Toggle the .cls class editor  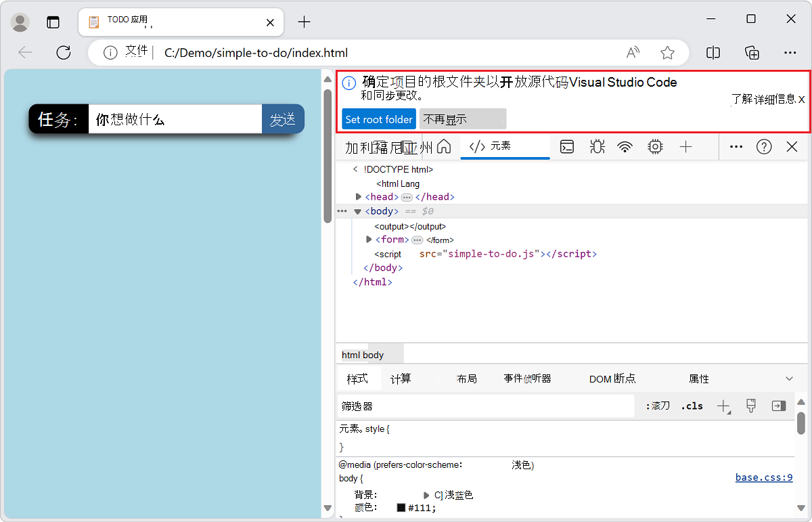pos(692,406)
